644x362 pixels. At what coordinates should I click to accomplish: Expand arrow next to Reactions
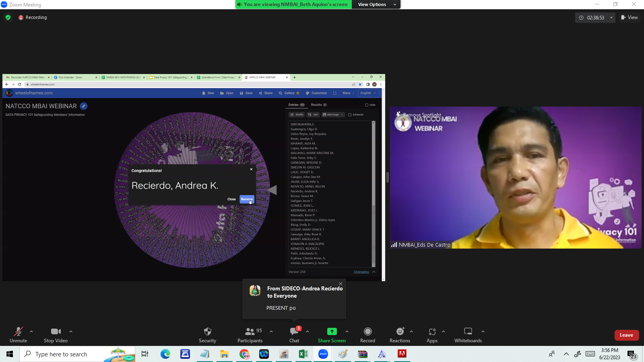(x=411, y=331)
